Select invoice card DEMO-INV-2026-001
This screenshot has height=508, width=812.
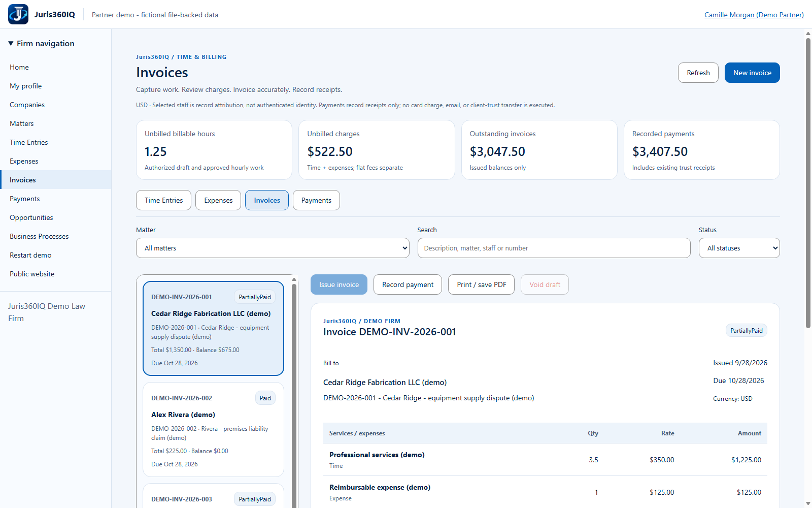tap(213, 328)
